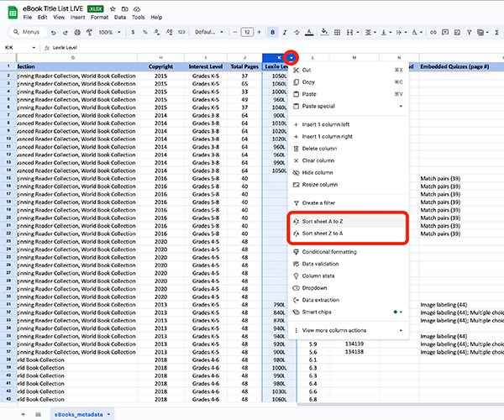The height and width of the screenshot is (420, 504).
Task: Click the merge cells icon
Action: 349,32
